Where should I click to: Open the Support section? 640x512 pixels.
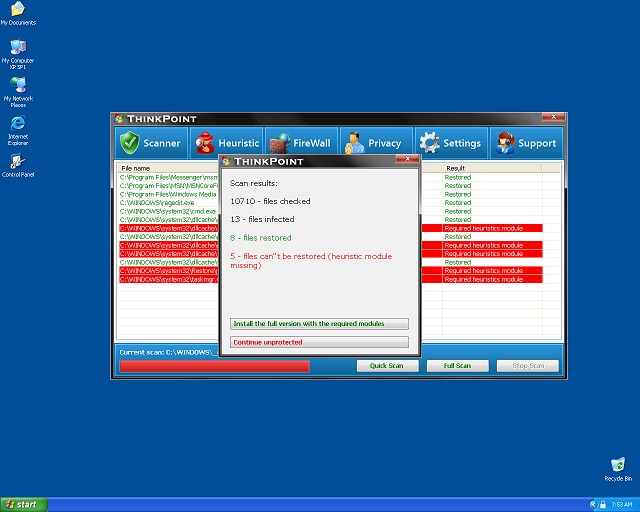tap(526, 143)
